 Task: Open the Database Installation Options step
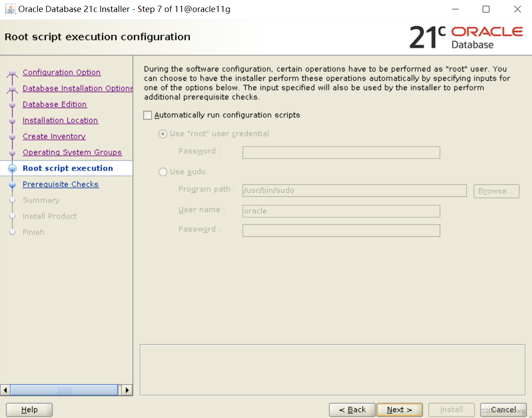78,88
